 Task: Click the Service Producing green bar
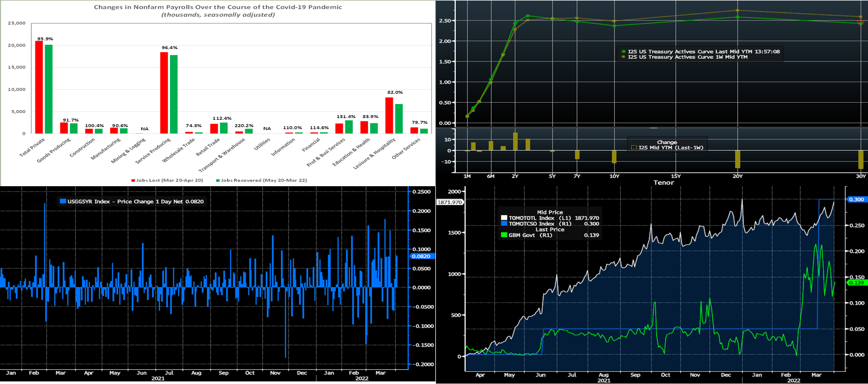173,94
